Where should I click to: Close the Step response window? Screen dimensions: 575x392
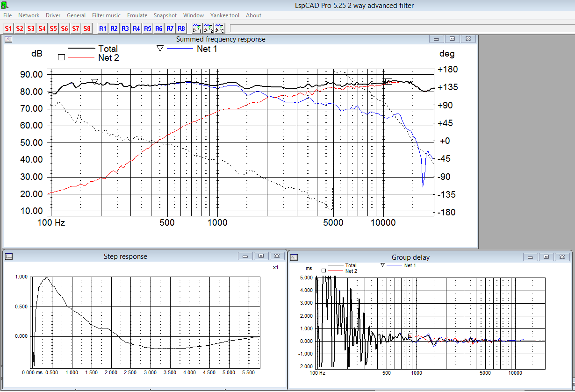point(277,256)
